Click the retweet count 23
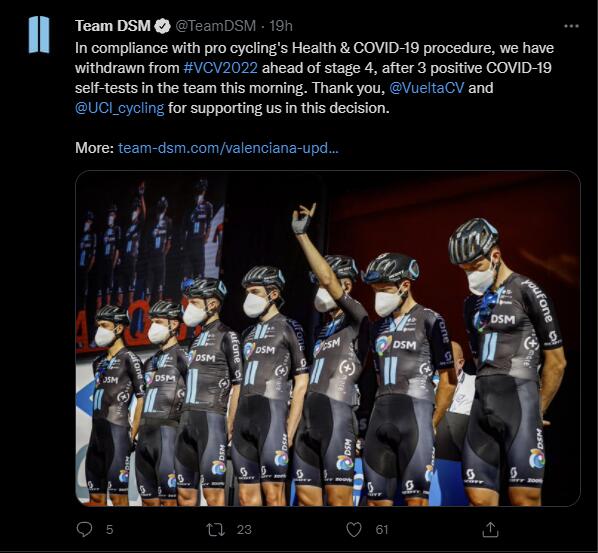Screen dimensions: 598x553 coord(244,530)
